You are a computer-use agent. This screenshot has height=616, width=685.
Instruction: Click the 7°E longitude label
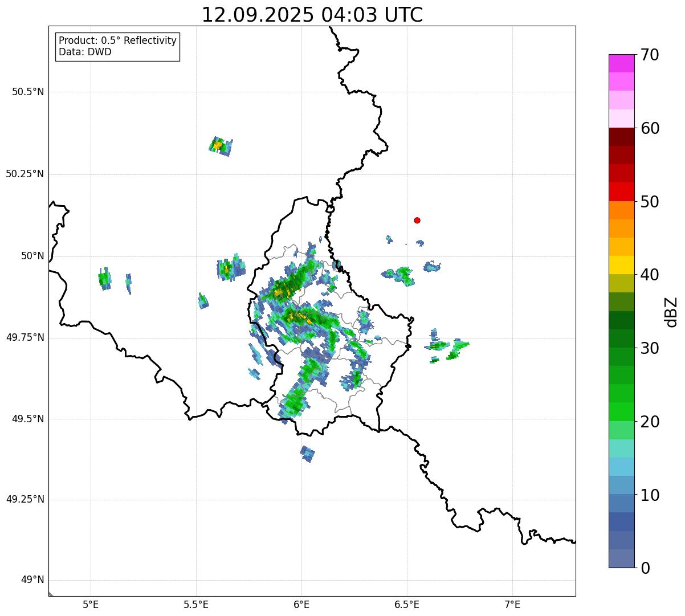point(512,605)
